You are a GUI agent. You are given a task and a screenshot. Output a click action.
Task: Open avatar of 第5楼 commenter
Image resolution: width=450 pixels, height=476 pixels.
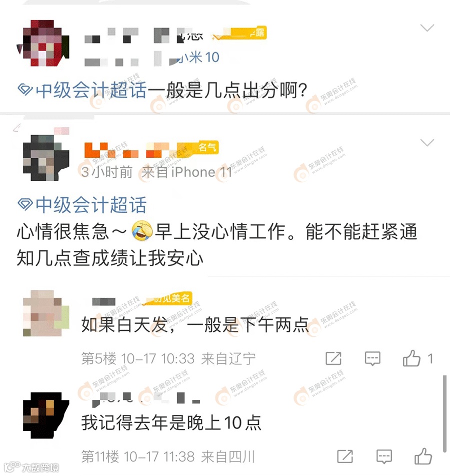[x=46, y=313]
